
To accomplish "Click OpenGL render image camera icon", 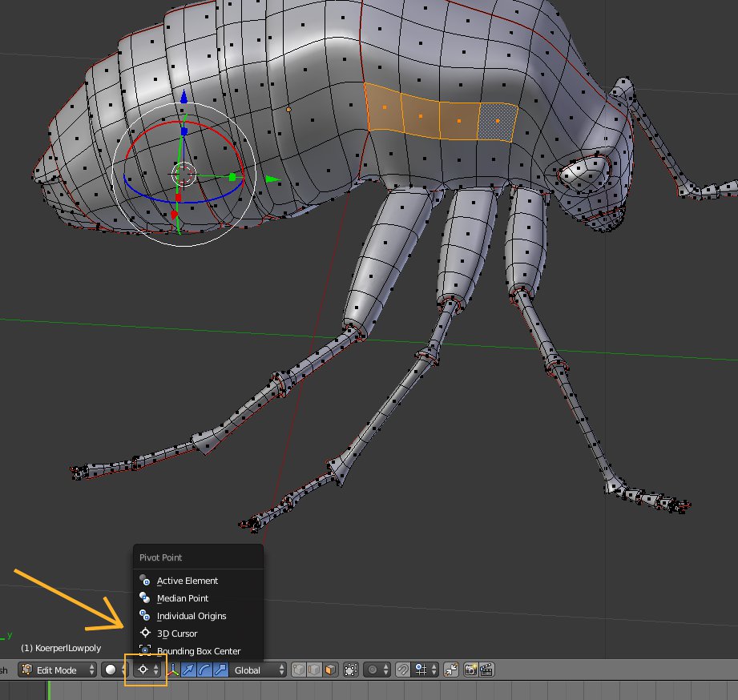I will pos(470,670).
